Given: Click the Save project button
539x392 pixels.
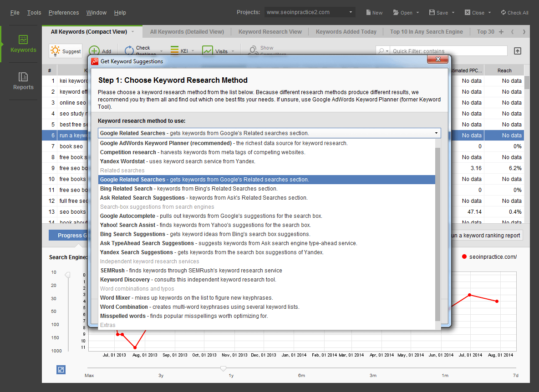Looking at the screenshot, I should [x=438, y=13].
